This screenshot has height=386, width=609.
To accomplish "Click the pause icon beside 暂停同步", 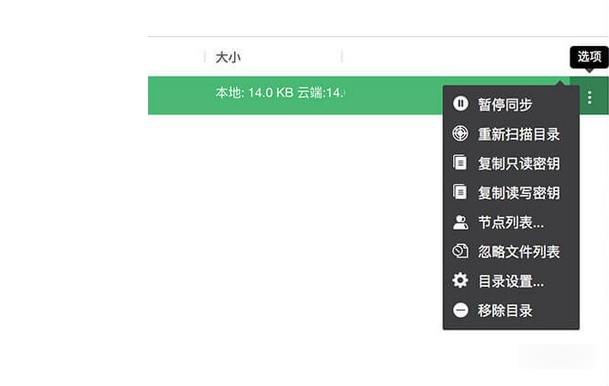I will pyautogui.click(x=460, y=104).
